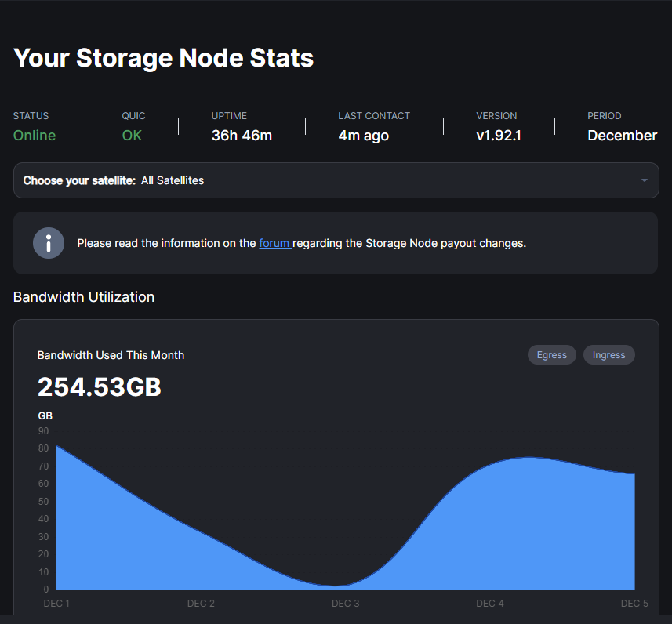Viewport: 672px width, 624px height.
Task: Toggle the Ingress bandwidth filter
Action: tap(608, 354)
